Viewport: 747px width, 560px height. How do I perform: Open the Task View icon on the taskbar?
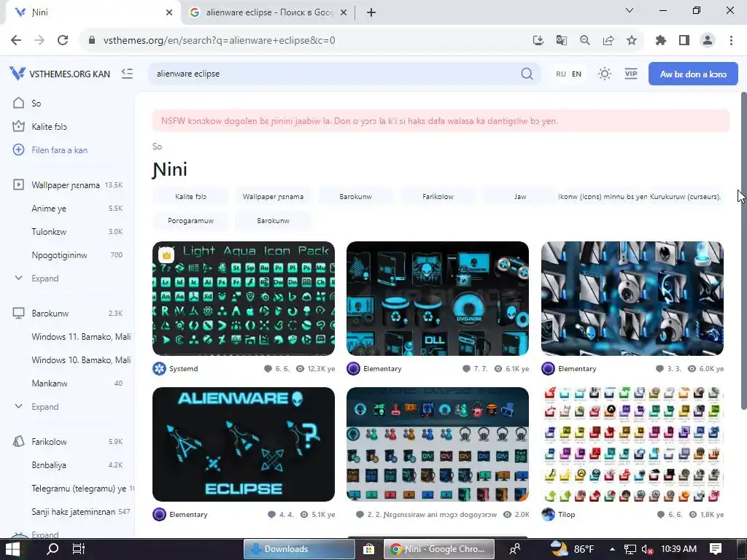coord(78,549)
